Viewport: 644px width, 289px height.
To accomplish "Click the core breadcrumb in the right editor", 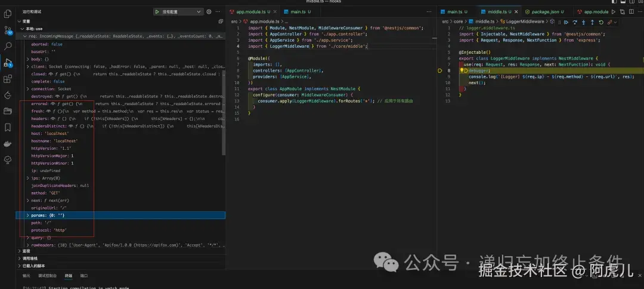I will click(x=459, y=21).
